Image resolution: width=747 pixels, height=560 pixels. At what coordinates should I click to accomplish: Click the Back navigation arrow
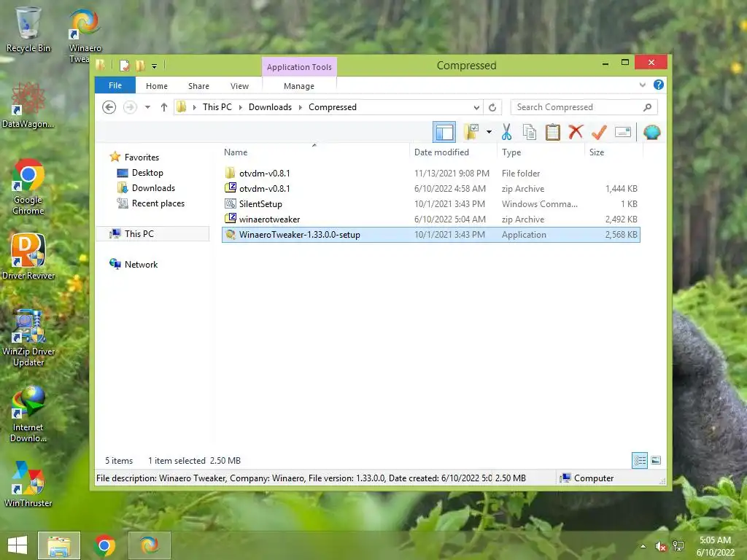coord(109,107)
